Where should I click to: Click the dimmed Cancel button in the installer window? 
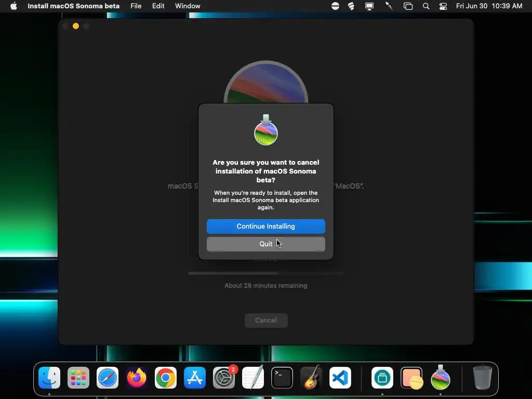pos(266,320)
